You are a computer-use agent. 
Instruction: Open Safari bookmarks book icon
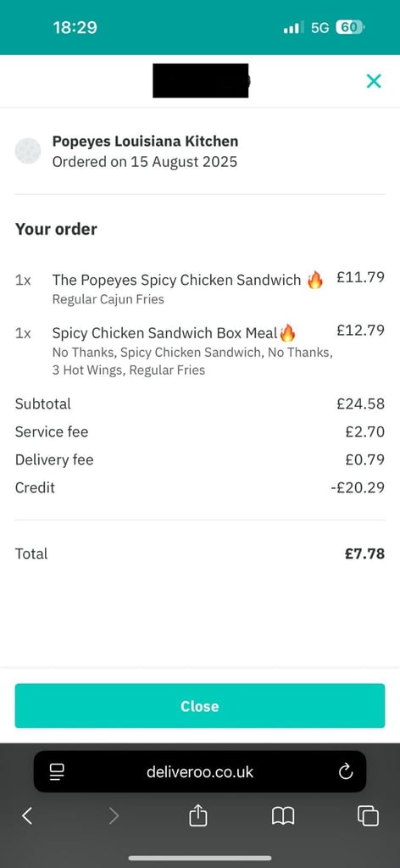283,815
